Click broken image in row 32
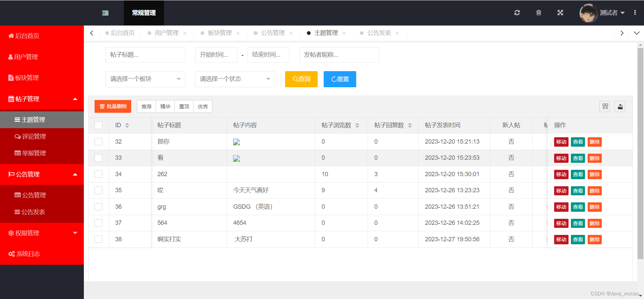 (x=236, y=142)
